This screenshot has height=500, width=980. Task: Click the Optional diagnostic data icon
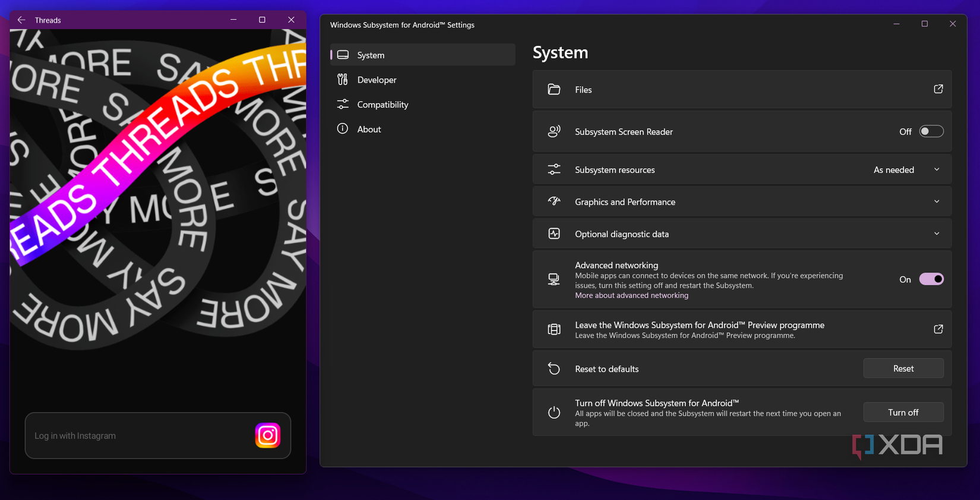(x=554, y=234)
